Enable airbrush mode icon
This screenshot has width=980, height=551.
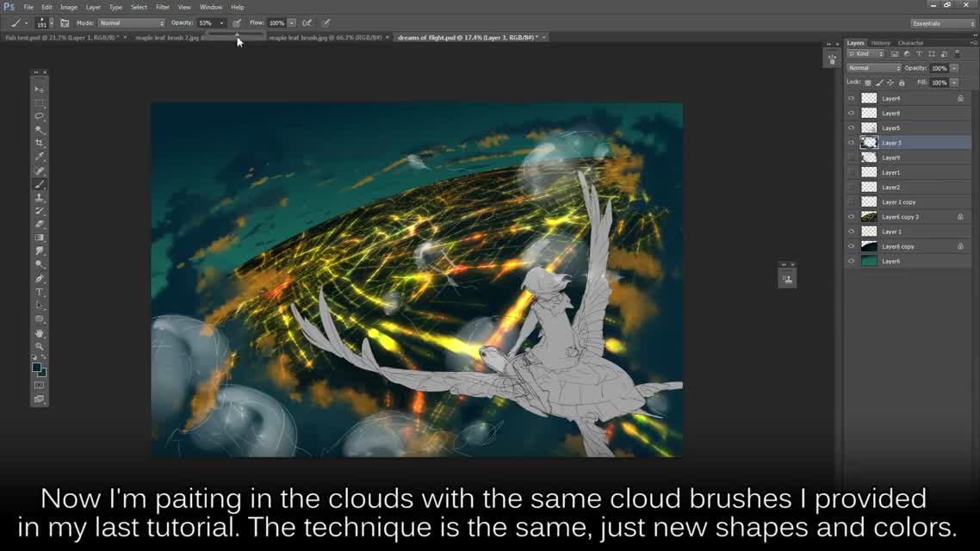point(307,23)
